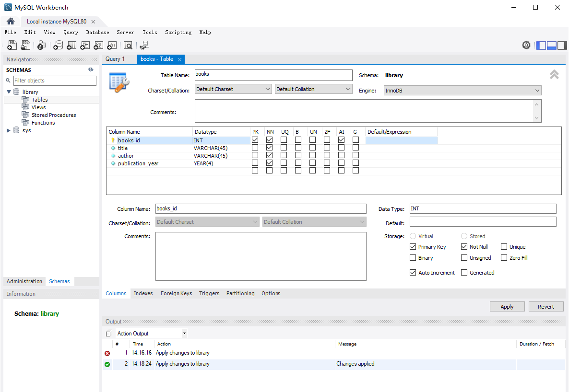The width and height of the screenshot is (569, 392).
Task: Click the Data Type input field
Action: pyautogui.click(x=483, y=208)
